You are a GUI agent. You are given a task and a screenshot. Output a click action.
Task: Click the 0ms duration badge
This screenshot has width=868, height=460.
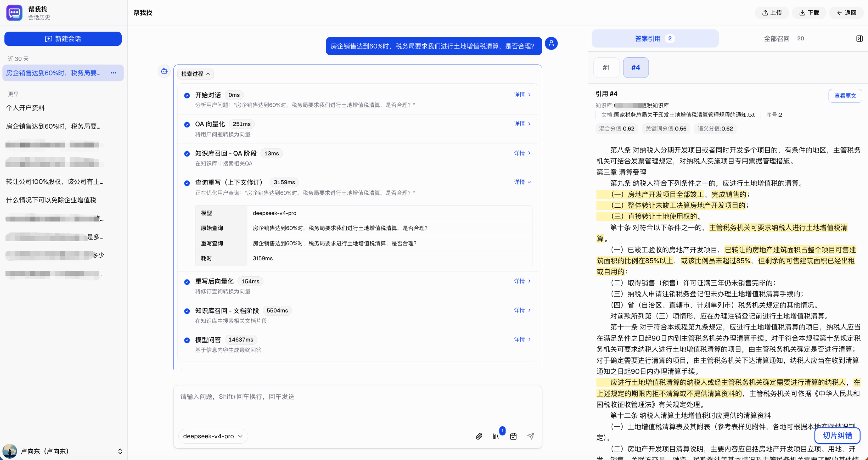(234, 95)
